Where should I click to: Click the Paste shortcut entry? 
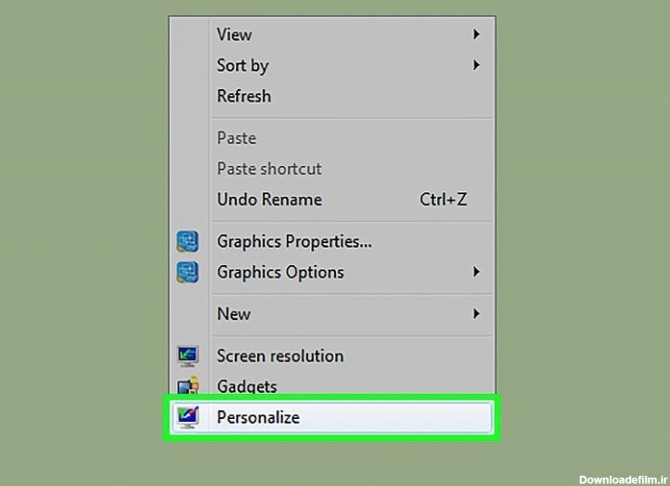click(269, 169)
